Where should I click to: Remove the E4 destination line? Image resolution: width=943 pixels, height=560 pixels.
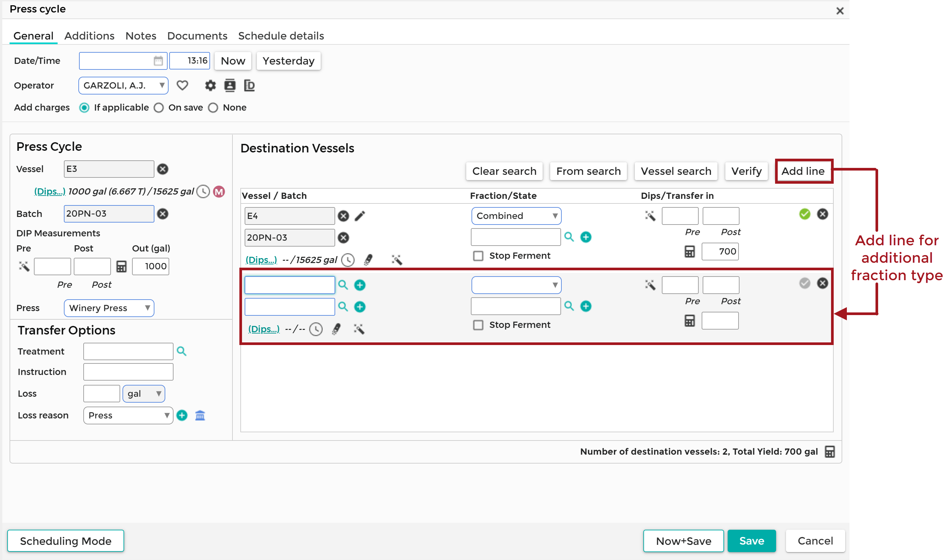click(822, 214)
